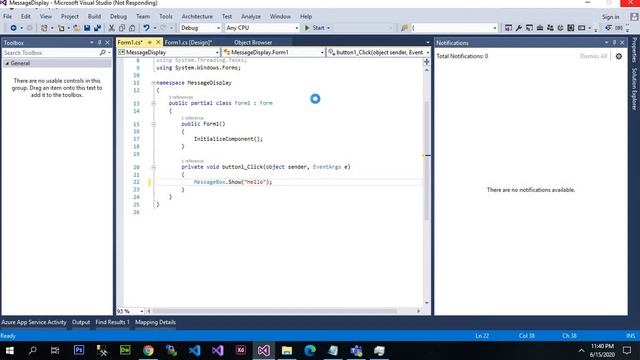Click the Cut scissors icon
Screen dimensions: 640x360
pos(111,28)
